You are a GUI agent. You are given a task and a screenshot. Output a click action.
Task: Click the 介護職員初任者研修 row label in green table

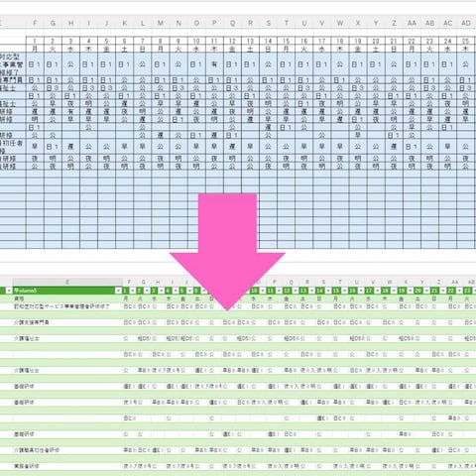coord(37,450)
